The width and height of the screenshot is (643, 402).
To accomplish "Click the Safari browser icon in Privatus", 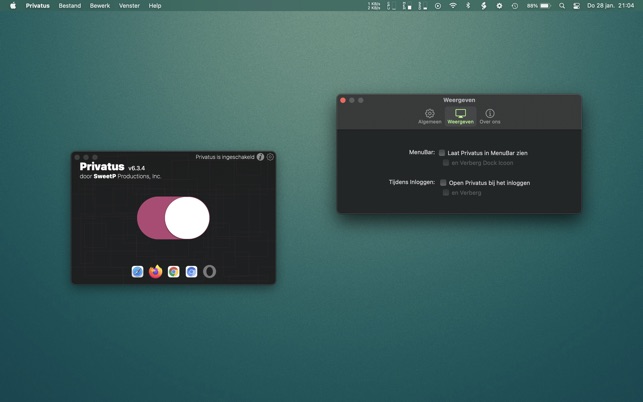I will [x=137, y=272].
